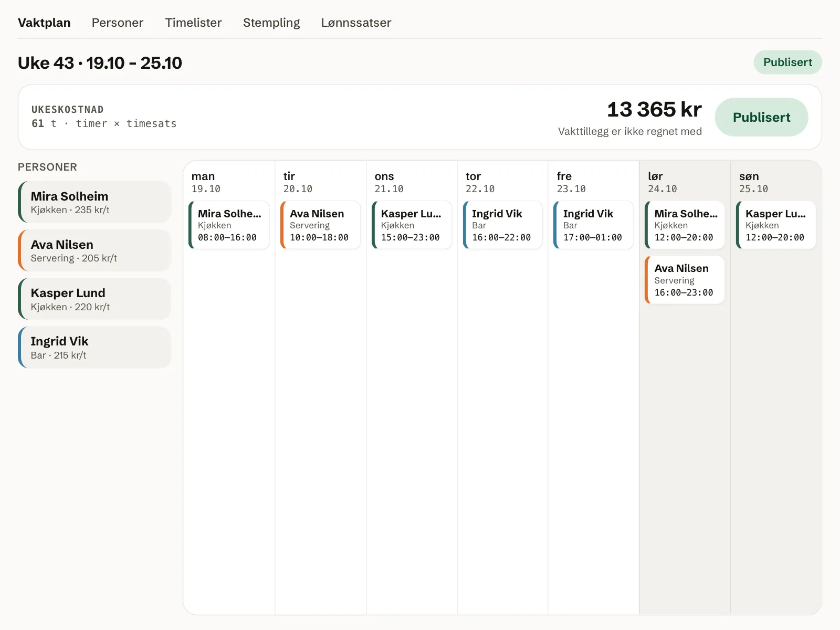
Task: Click the man 19.10 column header
Action: coord(206,182)
